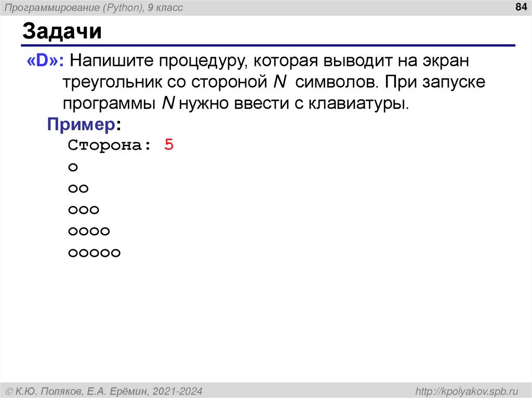
Task: Click the last "ooooo" output line
Action: pyautogui.click(x=94, y=252)
